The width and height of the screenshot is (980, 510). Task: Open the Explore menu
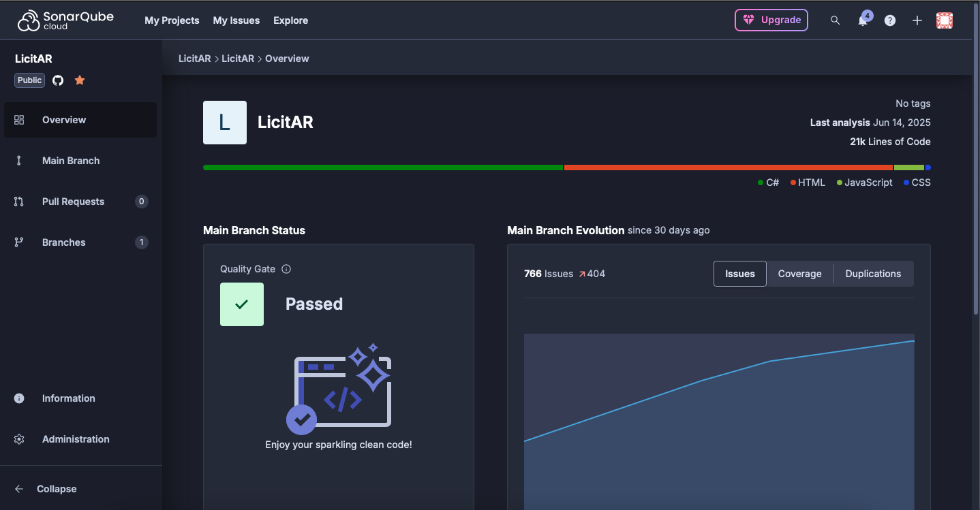(291, 20)
